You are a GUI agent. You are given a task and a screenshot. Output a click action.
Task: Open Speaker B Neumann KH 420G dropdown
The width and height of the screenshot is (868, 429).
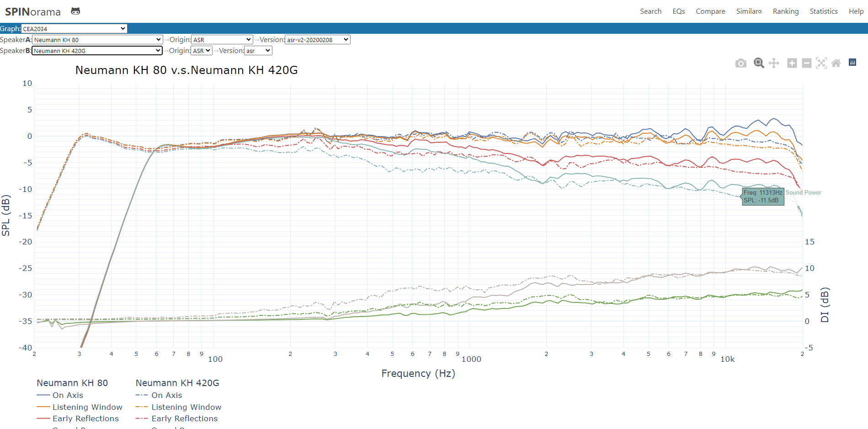point(97,51)
